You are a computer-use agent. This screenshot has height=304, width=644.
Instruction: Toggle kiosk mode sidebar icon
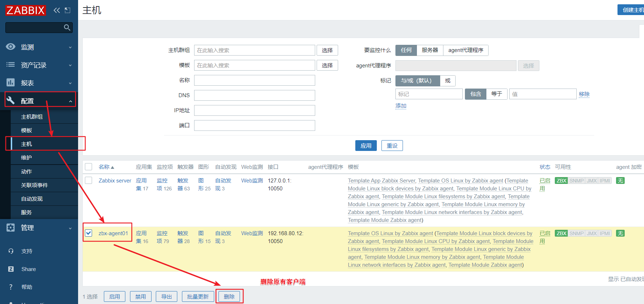coord(67,10)
